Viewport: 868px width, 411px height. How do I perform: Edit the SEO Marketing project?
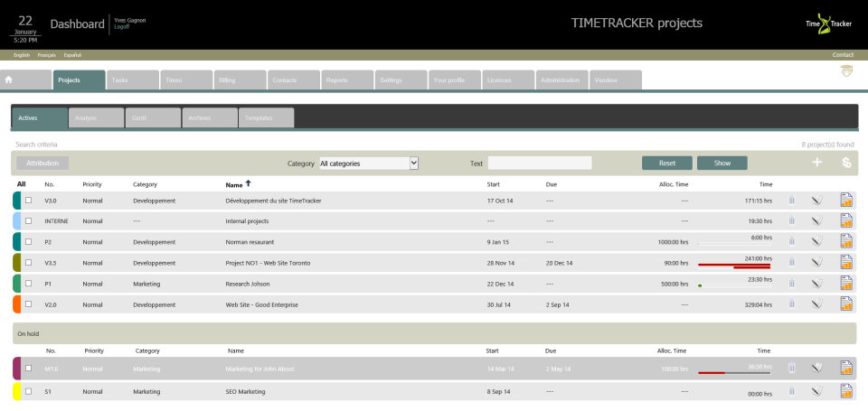coord(816,391)
